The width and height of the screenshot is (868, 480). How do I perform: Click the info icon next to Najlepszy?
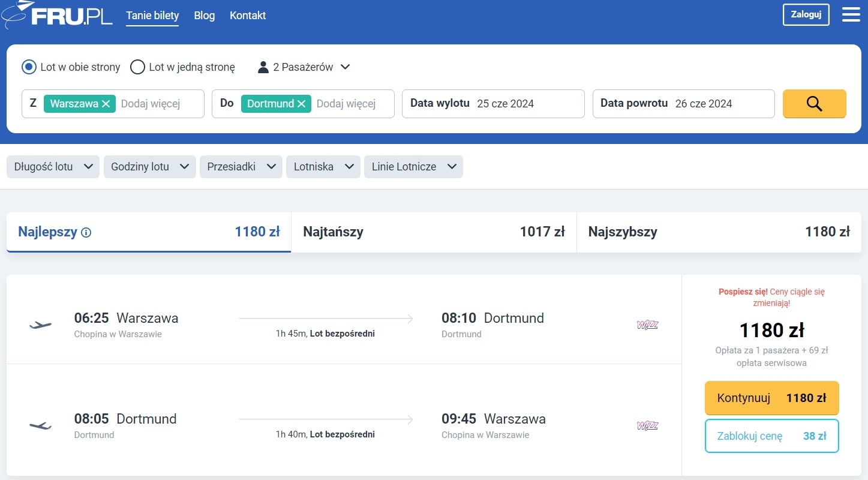click(x=86, y=232)
